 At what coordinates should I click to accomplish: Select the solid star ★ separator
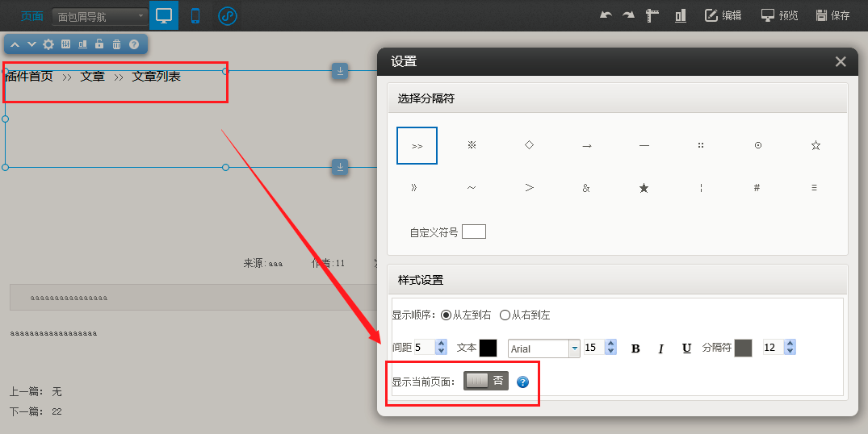coord(644,188)
